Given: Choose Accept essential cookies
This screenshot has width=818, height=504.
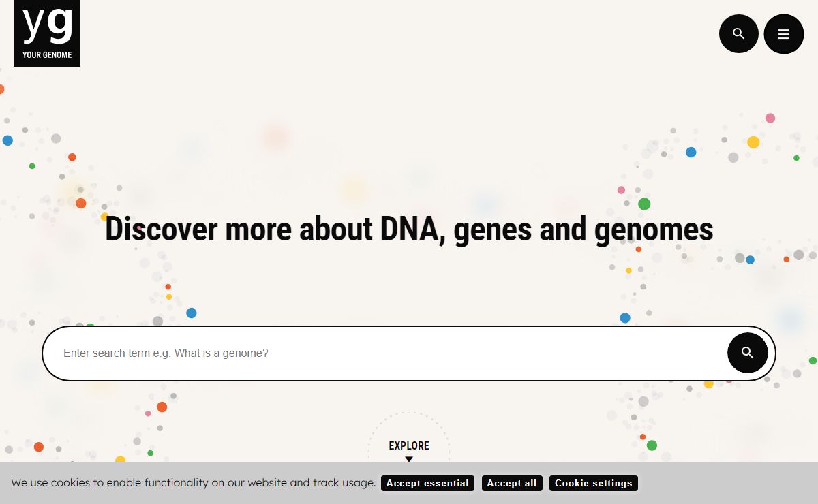Looking at the screenshot, I should coord(427,483).
